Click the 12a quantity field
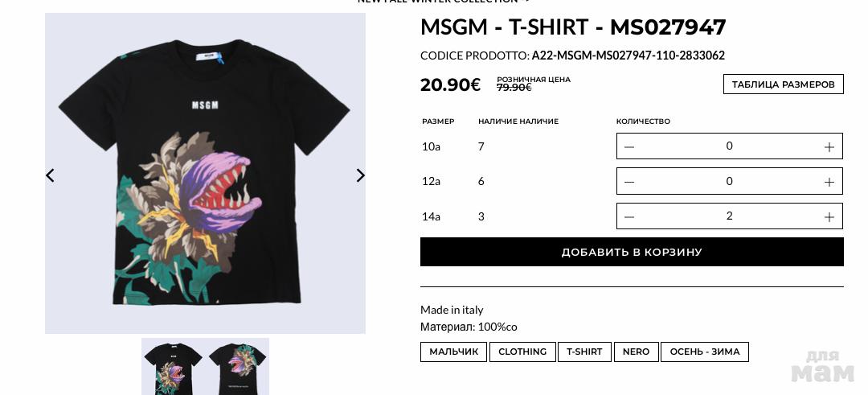Image resolution: width=868 pixels, height=395 pixels. 730,181
